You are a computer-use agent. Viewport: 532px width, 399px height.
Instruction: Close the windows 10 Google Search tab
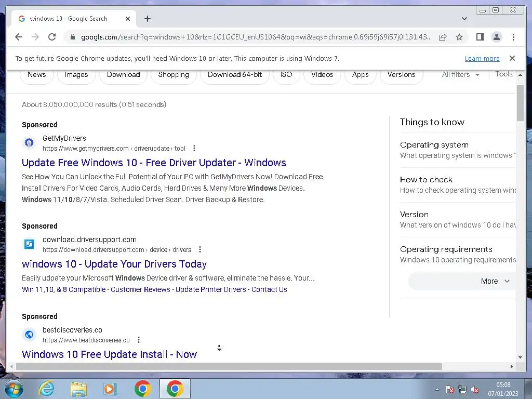click(x=128, y=19)
